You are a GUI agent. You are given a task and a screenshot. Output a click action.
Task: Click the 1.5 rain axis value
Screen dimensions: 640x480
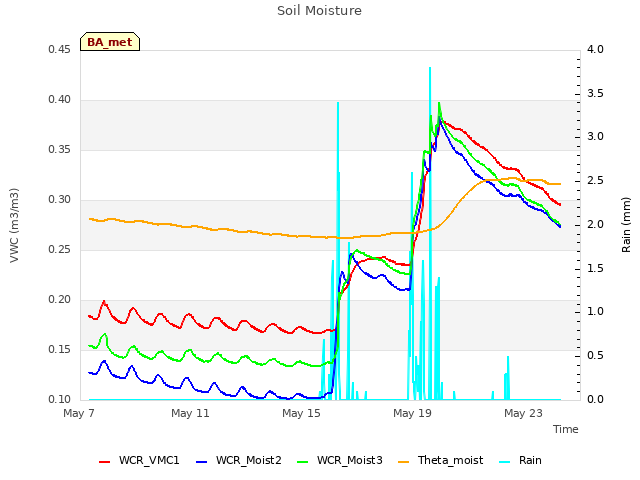(x=596, y=269)
